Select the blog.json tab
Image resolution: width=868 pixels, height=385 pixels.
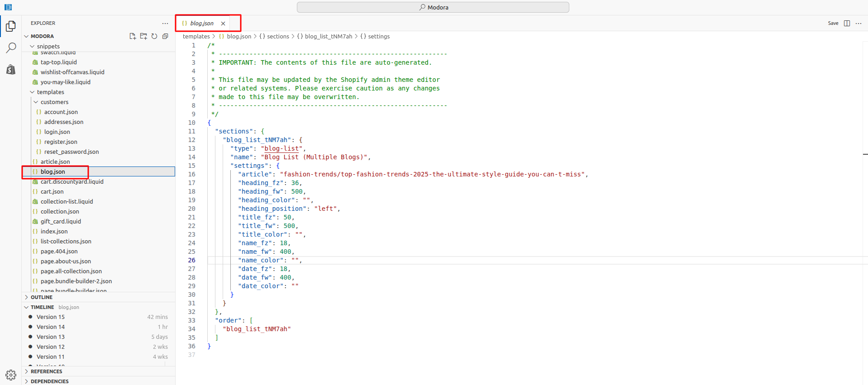click(x=202, y=23)
